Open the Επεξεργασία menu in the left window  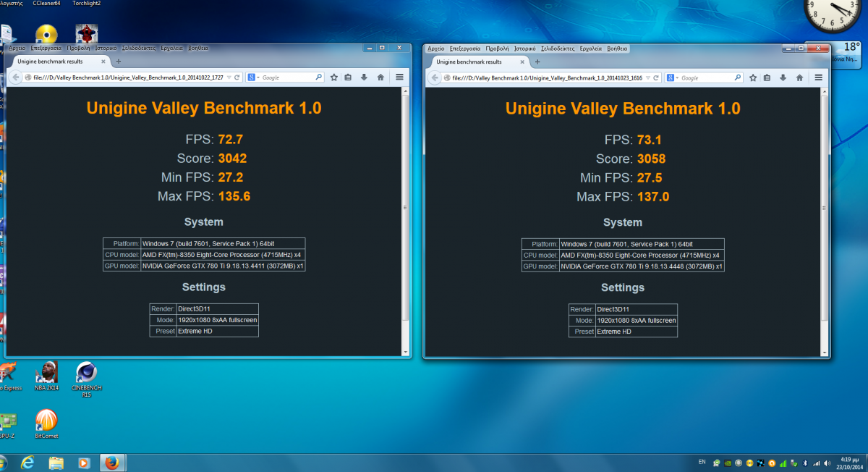pyautogui.click(x=46, y=48)
